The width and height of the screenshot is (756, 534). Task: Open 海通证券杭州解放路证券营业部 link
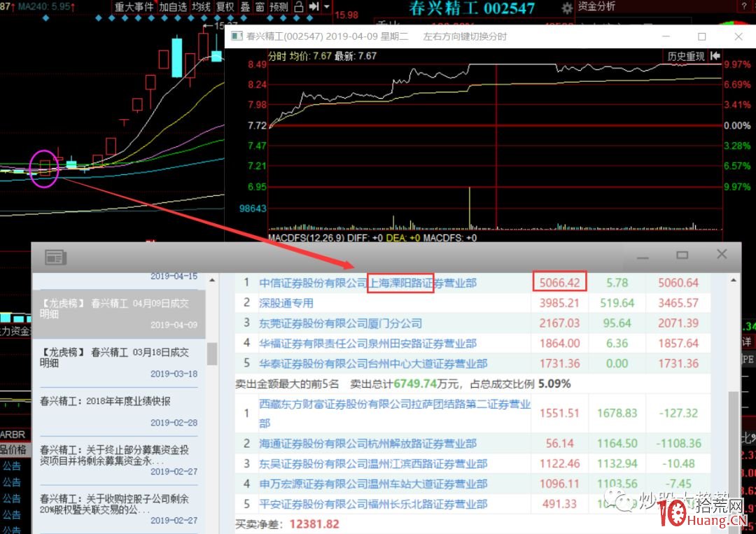coord(368,444)
